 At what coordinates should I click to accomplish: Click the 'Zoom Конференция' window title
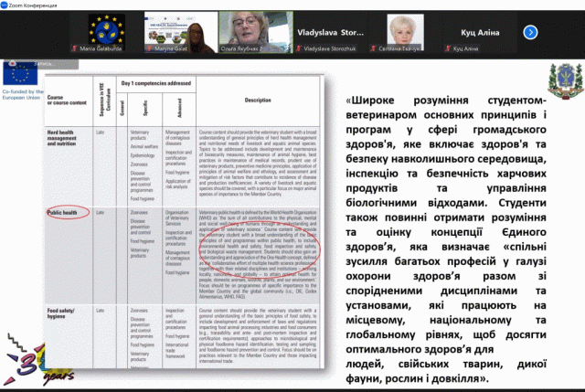coord(33,5)
